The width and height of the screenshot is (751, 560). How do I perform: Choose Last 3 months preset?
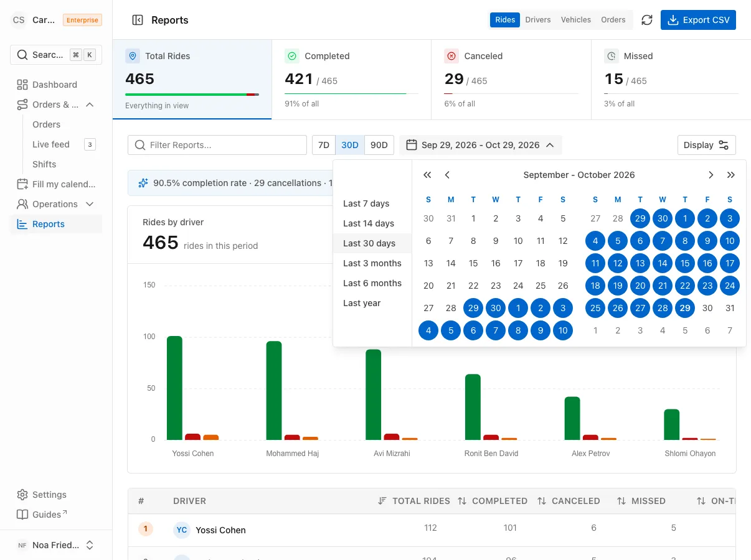click(372, 263)
